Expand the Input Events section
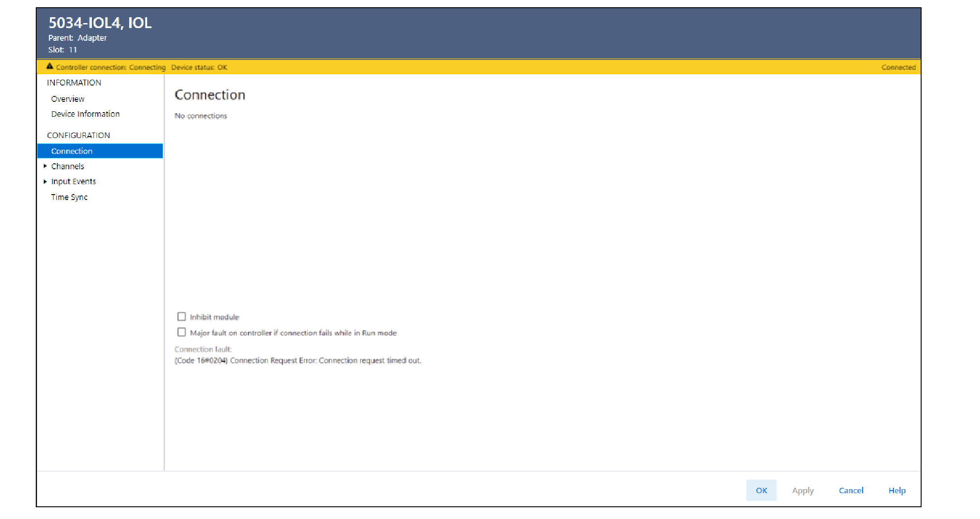 [45, 181]
